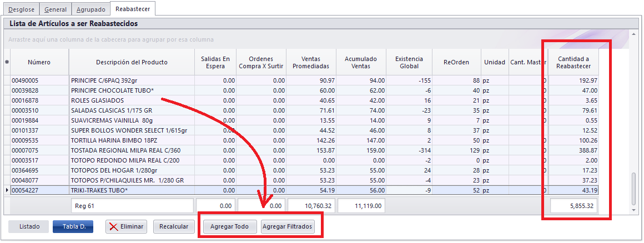
Task: Switch to Listado view
Action: [x=29, y=226]
